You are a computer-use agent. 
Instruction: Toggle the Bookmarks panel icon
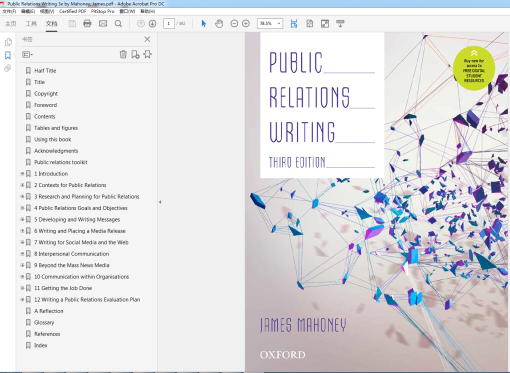click(x=8, y=55)
